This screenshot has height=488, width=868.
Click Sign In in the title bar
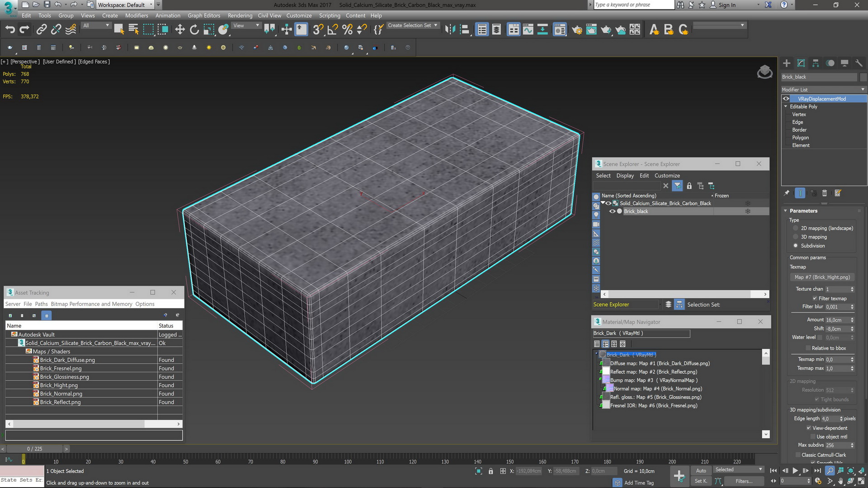(726, 5)
